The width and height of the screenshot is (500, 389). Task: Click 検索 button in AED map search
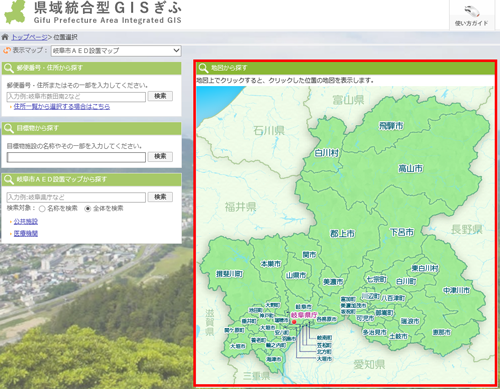(160, 197)
